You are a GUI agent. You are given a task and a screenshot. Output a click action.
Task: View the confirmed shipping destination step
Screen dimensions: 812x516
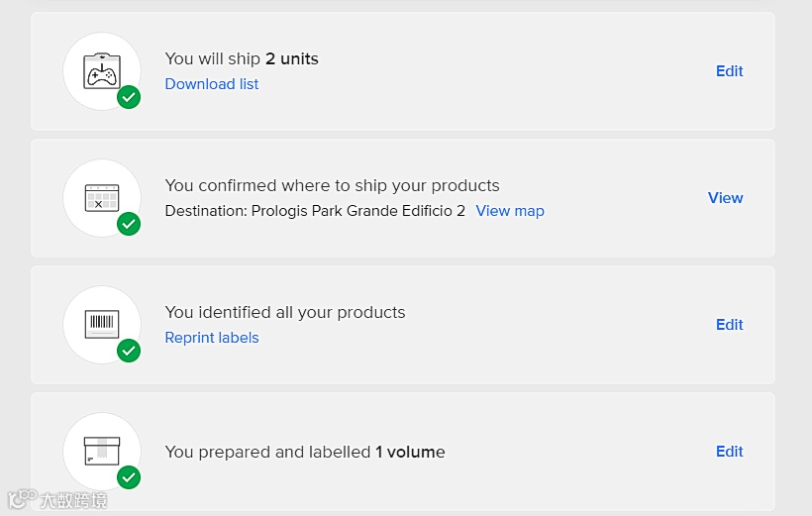[726, 198]
